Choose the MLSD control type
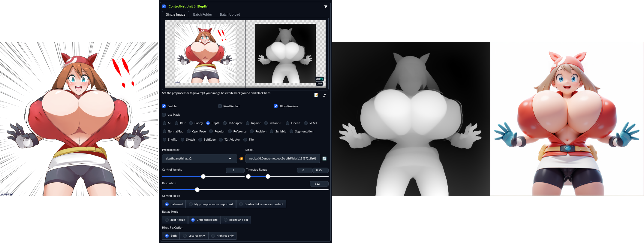This screenshot has height=243, width=644. click(x=306, y=123)
